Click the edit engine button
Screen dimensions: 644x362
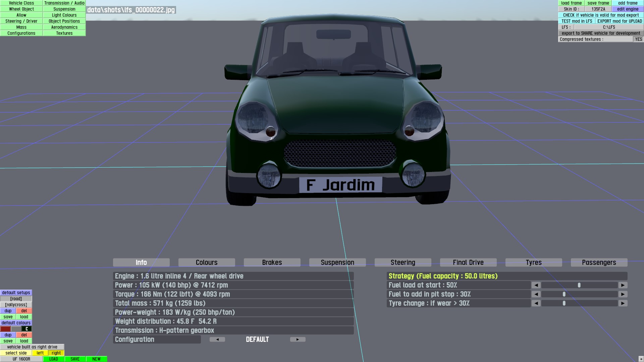click(x=628, y=9)
